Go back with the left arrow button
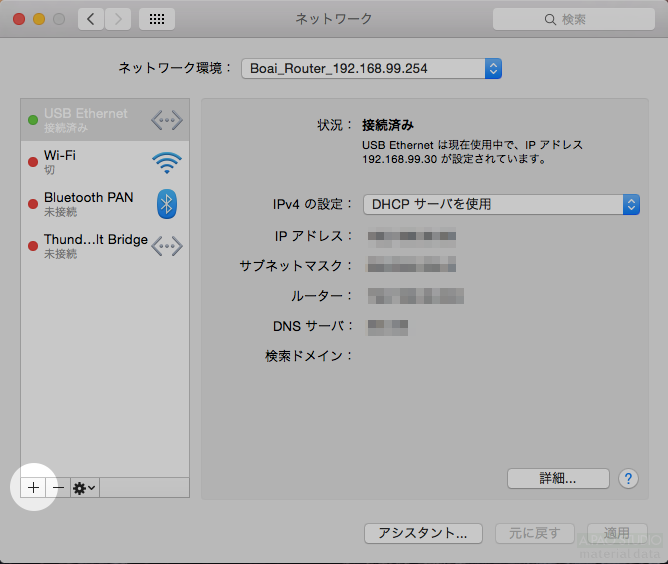The height and width of the screenshot is (564, 668). click(x=91, y=19)
